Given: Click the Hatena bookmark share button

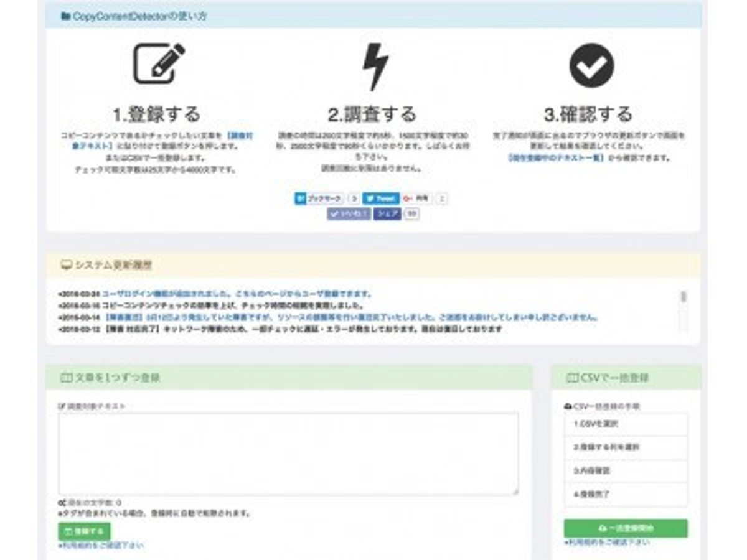Looking at the screenshot, I should pyautogui.click(x=319, y=198).
